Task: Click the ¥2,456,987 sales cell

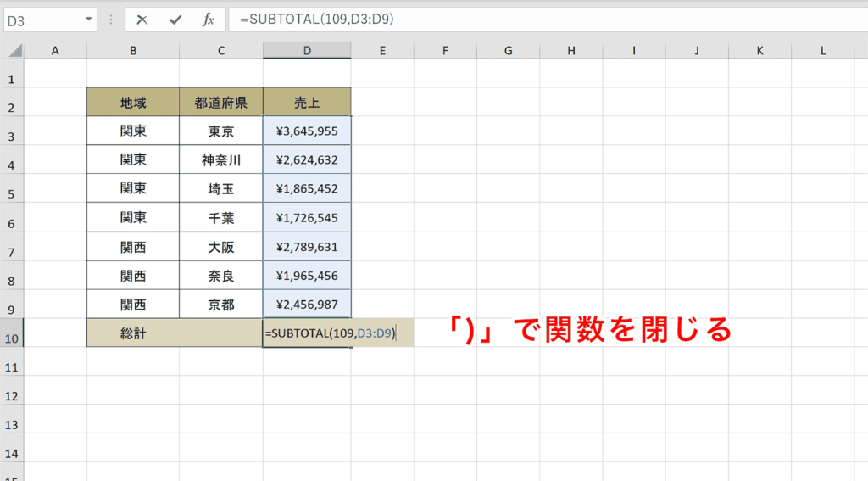Action: click(307, 305)
